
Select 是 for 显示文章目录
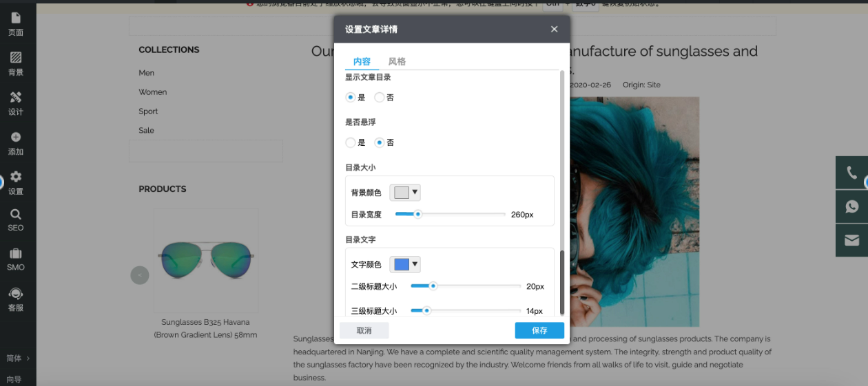pos(351,98)
